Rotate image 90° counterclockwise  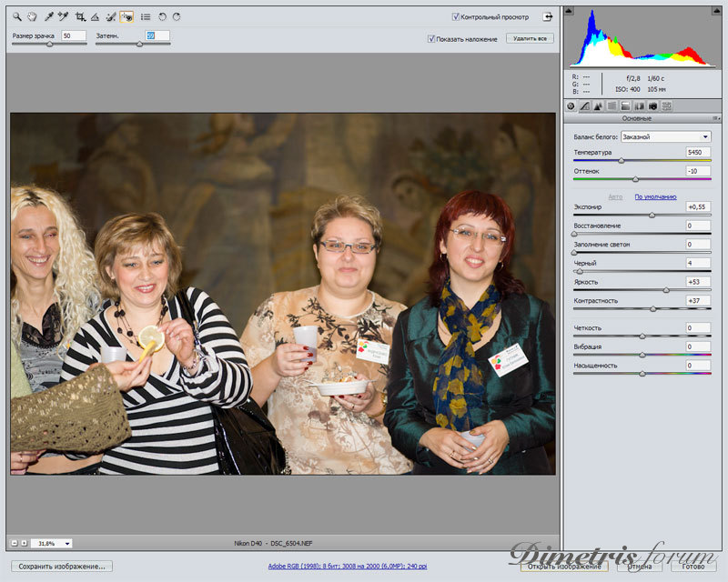(162, 16)
